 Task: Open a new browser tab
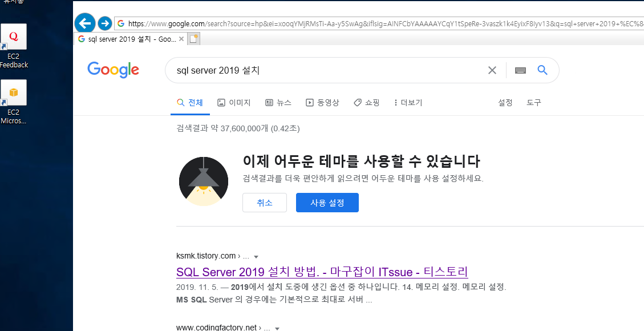[x=193, y=39]
